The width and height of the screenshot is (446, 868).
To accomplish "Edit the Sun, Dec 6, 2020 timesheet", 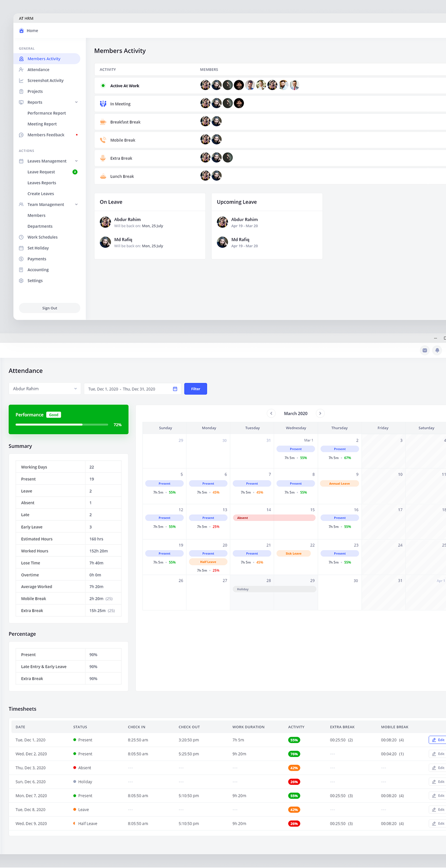I will click(x=438, y=782).
